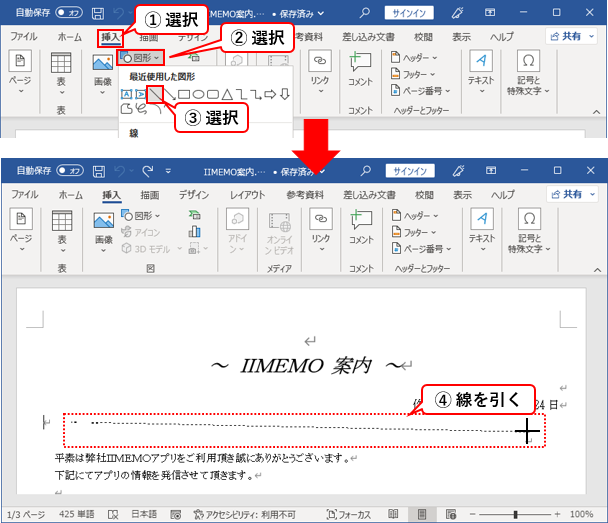Select the down block arrow shape

click(285, 94)
